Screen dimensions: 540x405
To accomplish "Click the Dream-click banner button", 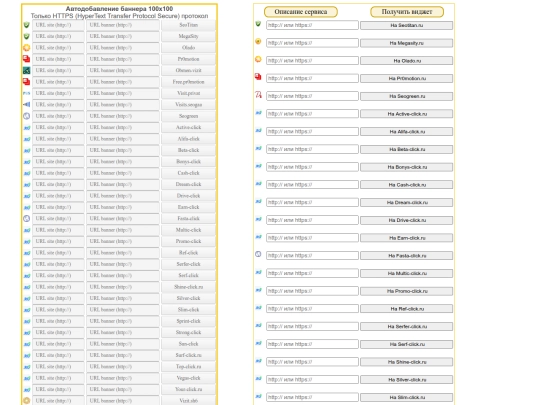I will pos(188,185).
